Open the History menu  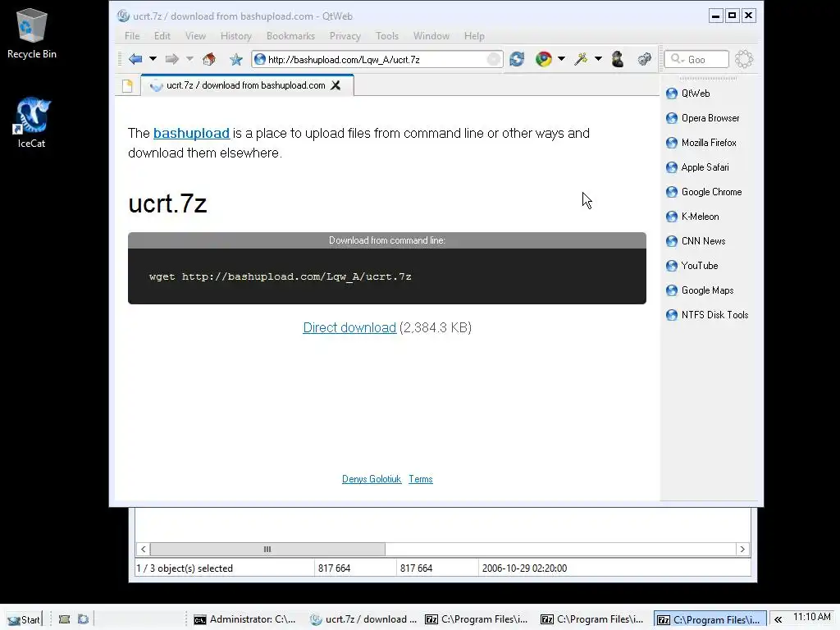[x=235, y=36]
